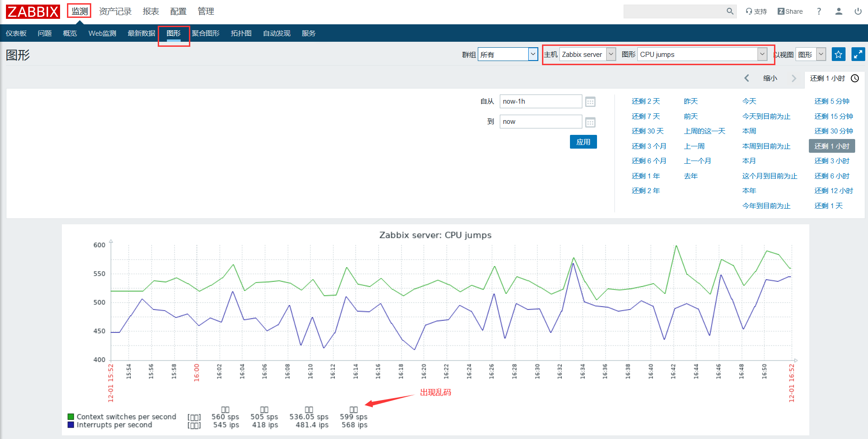Select 还剩 3 个月 time range
The height and width of the screenshot is (439, 868).
[649, 146]
